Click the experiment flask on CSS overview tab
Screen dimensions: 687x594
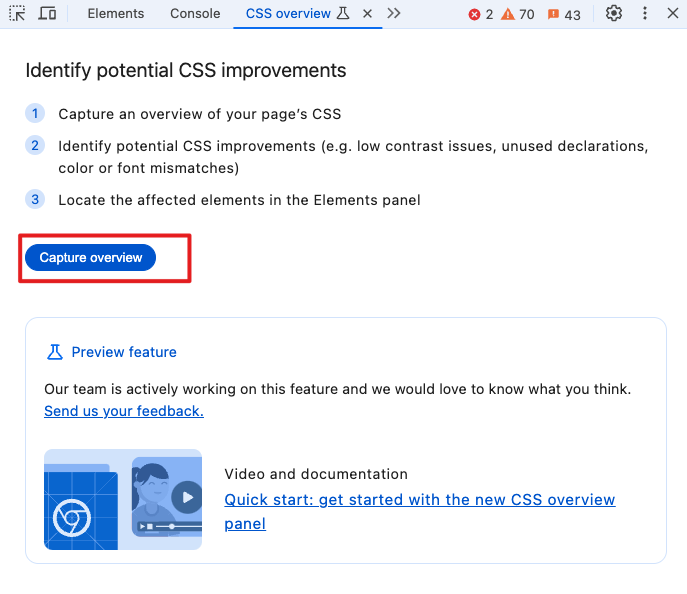point(344,14)
